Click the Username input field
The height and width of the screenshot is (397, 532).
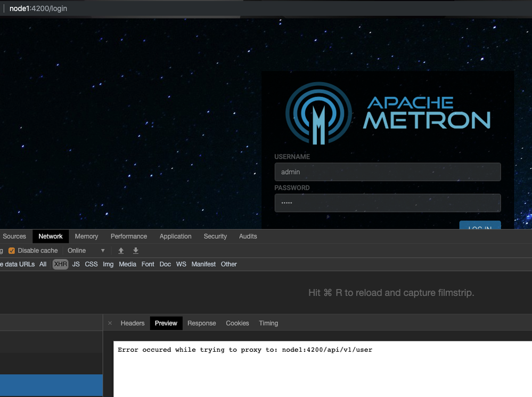click(388, 172)
